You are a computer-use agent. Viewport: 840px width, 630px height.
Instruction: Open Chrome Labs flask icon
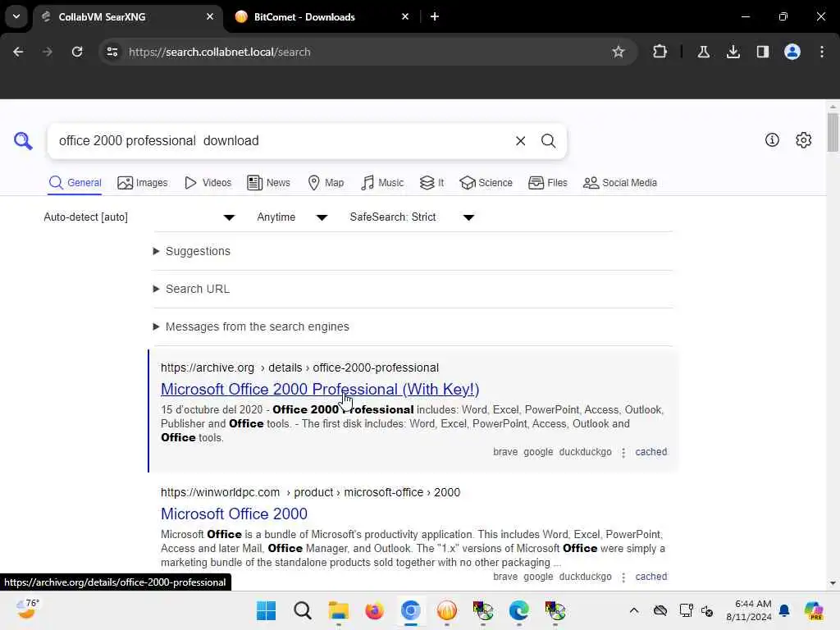703,52
